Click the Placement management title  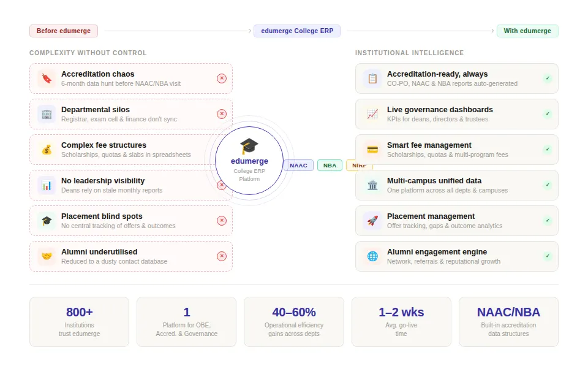[x=431, y=216]
